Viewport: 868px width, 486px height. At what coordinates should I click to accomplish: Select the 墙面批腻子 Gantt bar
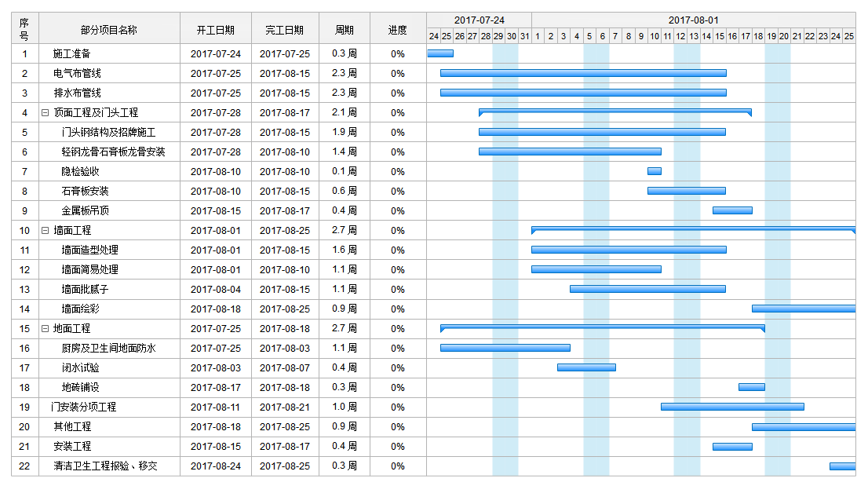point(648,289)
